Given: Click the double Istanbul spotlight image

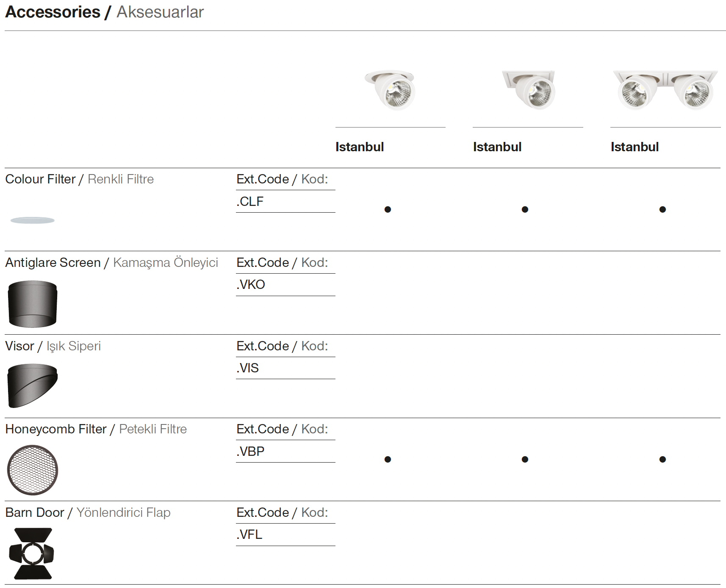Looking at the screenshot, I should click(x=665, y=89).
